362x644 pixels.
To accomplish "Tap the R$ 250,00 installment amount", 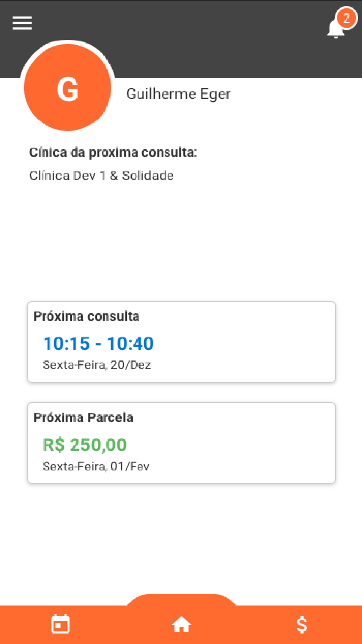I will pyautogui.click(x=85, y=445).
